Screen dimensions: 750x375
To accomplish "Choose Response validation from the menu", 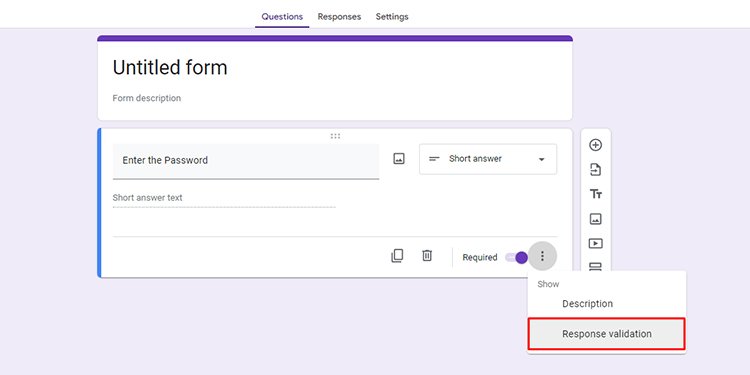I will 607,334.
